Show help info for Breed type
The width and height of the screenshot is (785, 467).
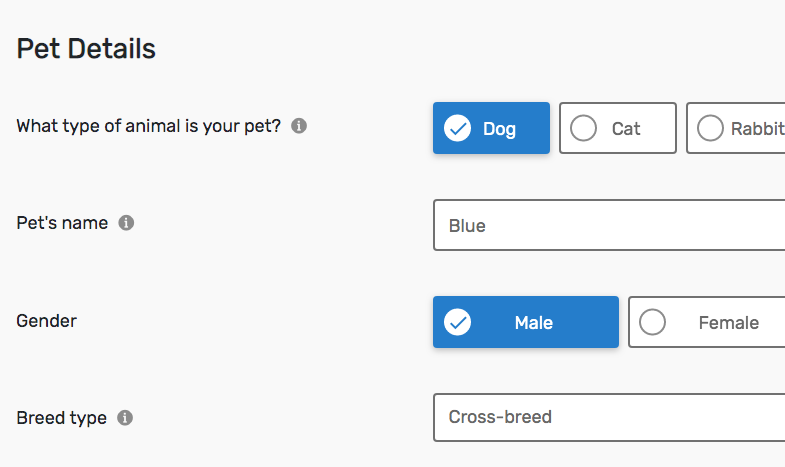125,417
